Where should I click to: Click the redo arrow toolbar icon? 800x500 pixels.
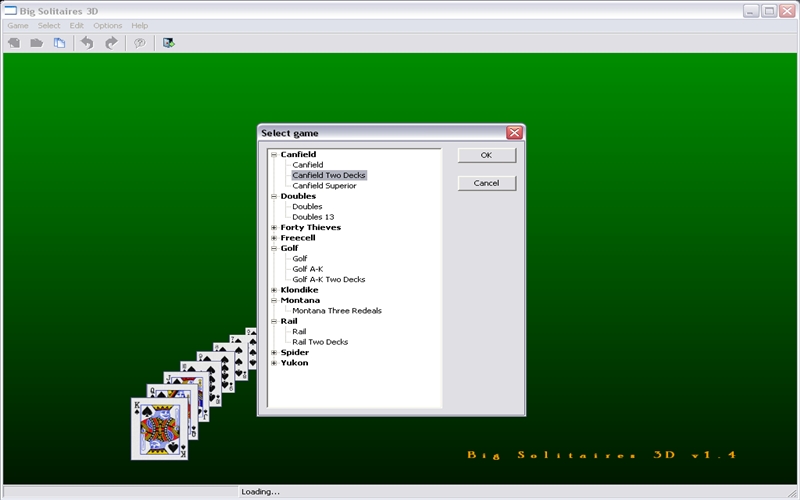pyautogui.click(x=111, y=43)
